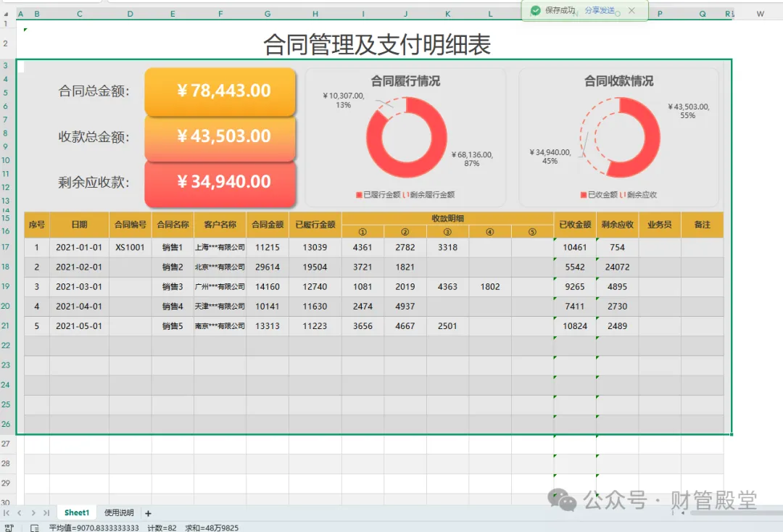The width and height of the screenshot is (783, 532).
Task: Click the 合同金额 header cell
Action: pos(268,225)
